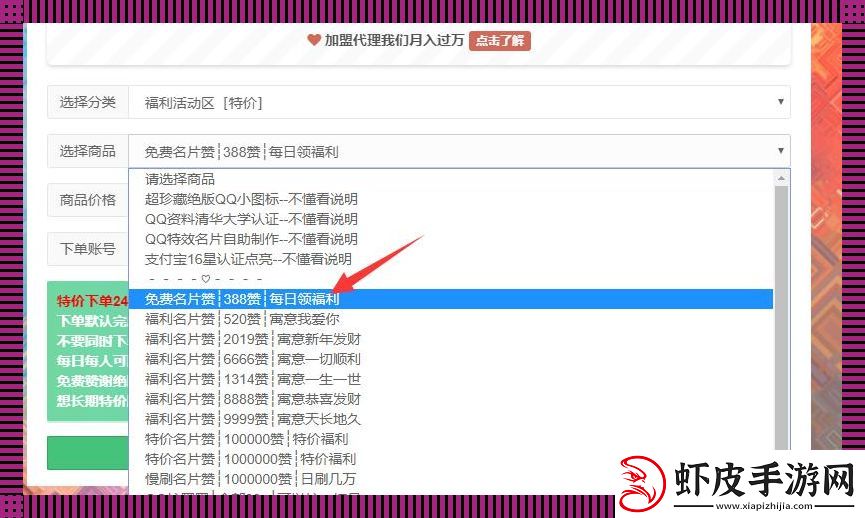865x518 pixels.
Task: Pick 慢刷名片赞 1000000赞 日刷几万
Action: click(x=451, y=479)
